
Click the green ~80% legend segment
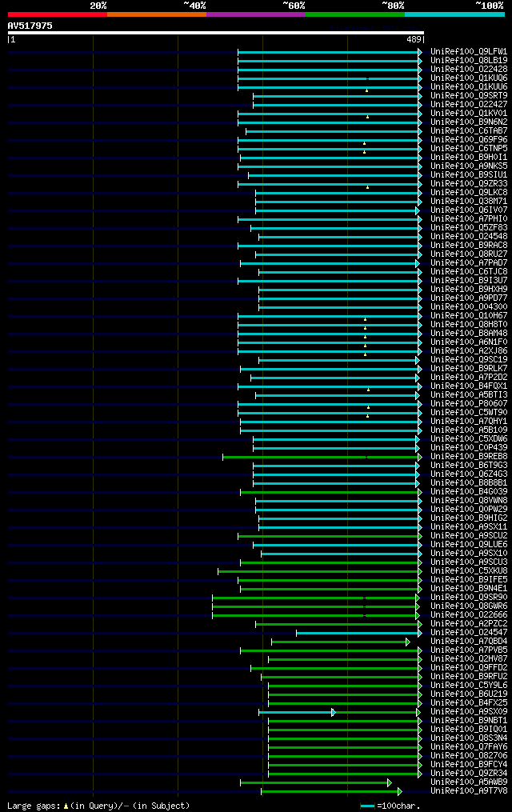[355, 14]
